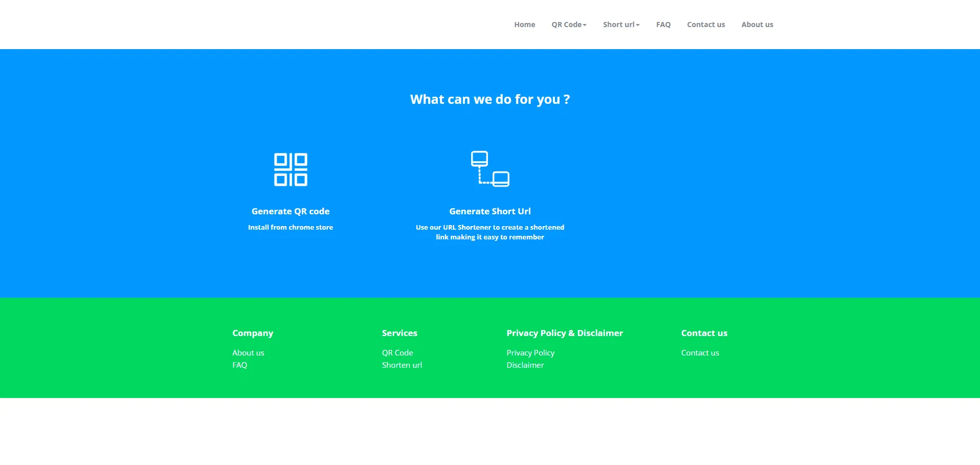Open Contact us in top navigation
The width and height of the screenshot is (980, 465).
click(x=705, y=25)
